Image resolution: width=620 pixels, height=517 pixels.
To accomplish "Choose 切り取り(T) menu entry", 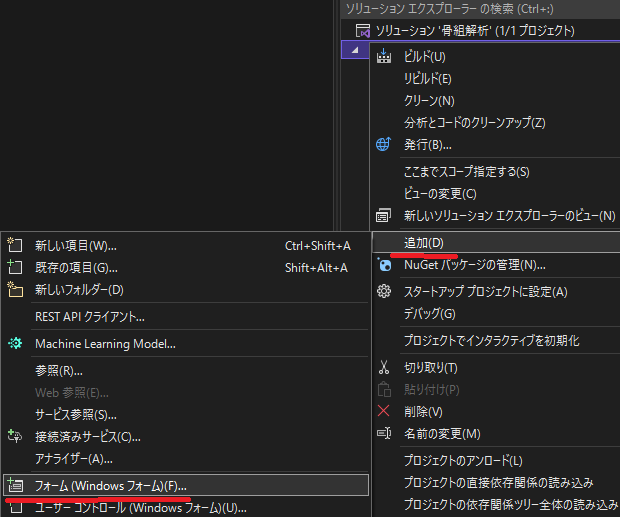I will tap(431, 368).
